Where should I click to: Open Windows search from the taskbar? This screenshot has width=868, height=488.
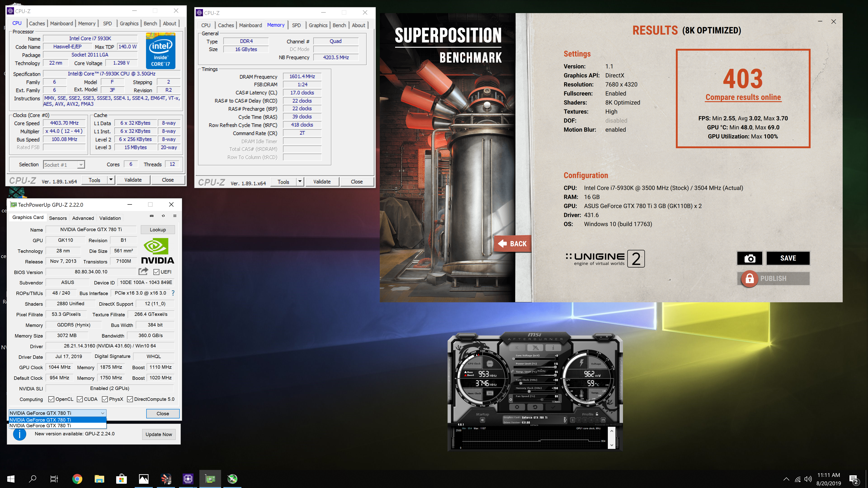pos(33,479)
